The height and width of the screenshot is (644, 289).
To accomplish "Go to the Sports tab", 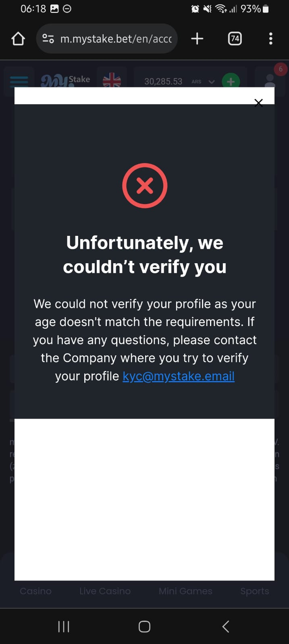I will click(254, 591).
